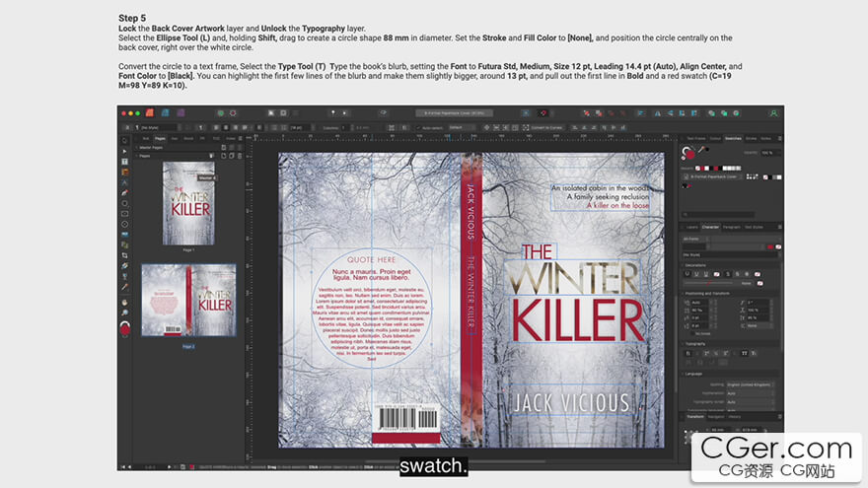Select the Vector Crop tool
The width and height of the screenshot is (868, 488).
coord(124,255)
